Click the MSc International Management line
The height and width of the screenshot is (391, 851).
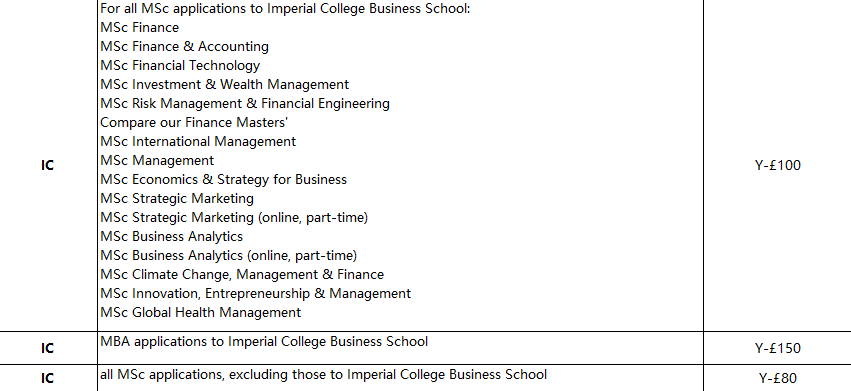point(198,141)
